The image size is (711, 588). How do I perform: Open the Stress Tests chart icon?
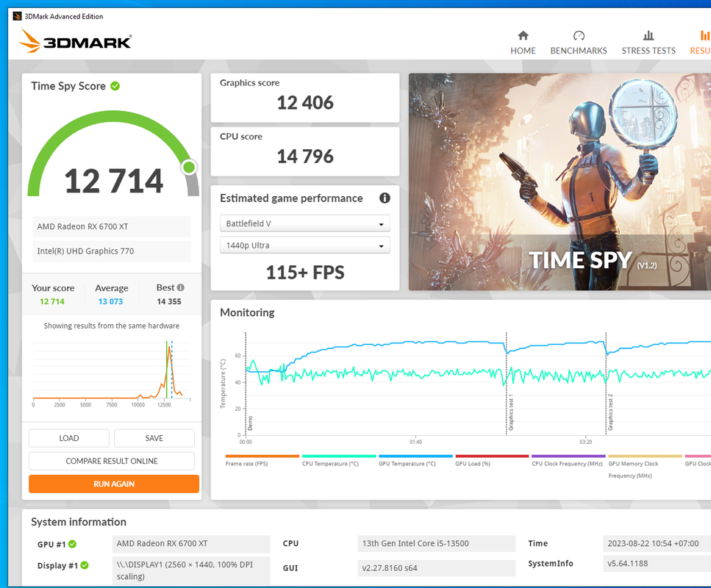pyautogui.click(x=649, y=35)
